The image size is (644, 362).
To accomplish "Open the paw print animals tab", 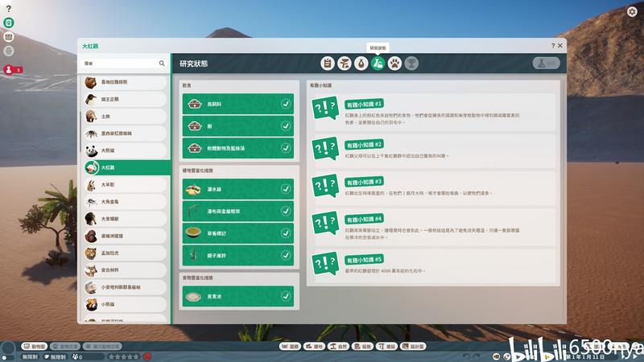I will click(394, 64).
